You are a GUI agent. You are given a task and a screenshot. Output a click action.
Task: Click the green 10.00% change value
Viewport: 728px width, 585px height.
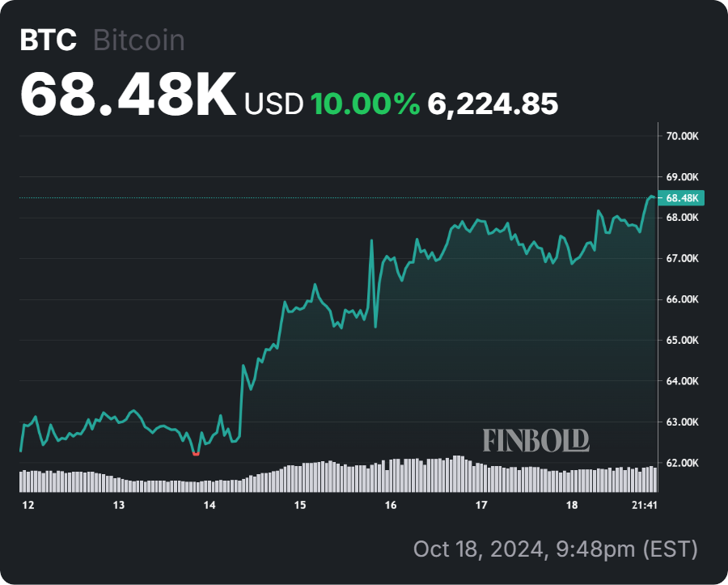click(x=365, y=103)
